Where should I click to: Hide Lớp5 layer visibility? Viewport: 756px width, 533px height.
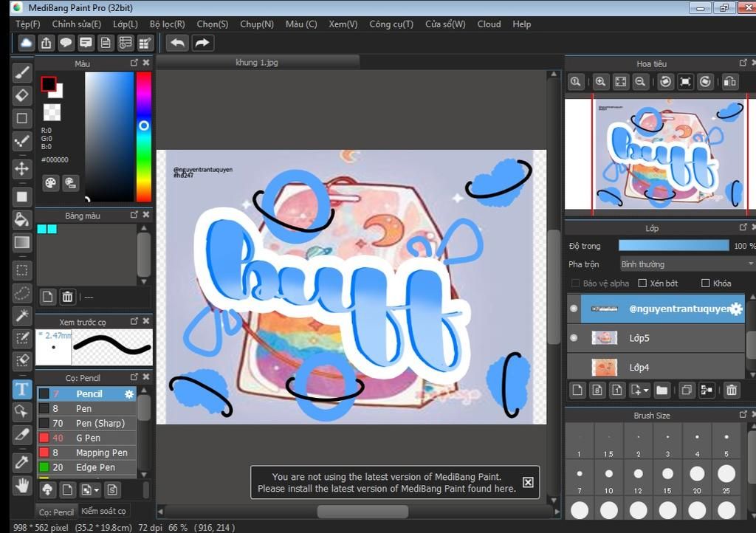point(574,338)
